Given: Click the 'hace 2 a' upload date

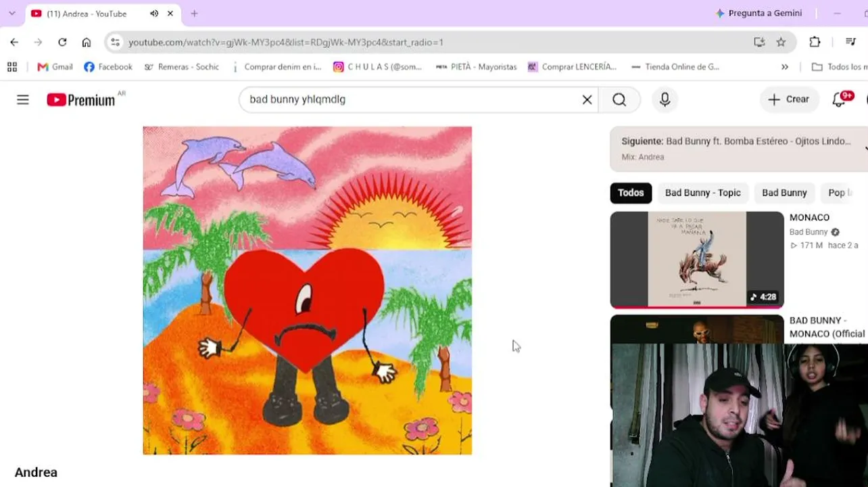Looking at the screenshot, I should pyautogui.click(x=843, y=246).
